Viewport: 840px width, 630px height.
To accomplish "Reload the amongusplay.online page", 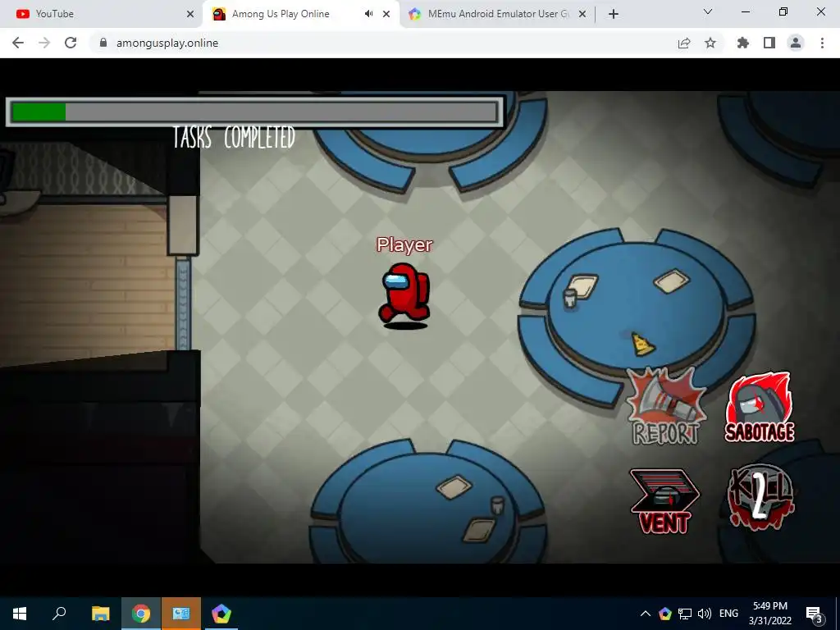I will point(71,43).
